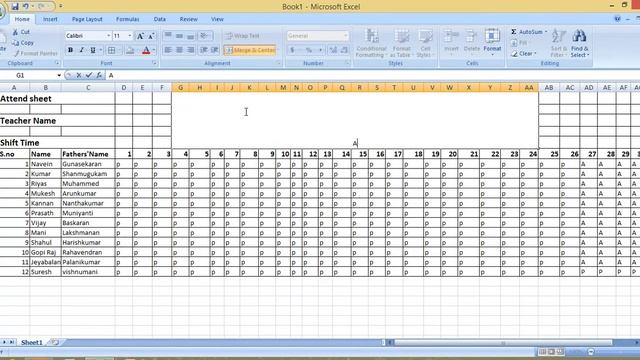Viewport: 640px width, 360px height.
Task: Increase the font size with Grow Font
Action: (140, 36)
